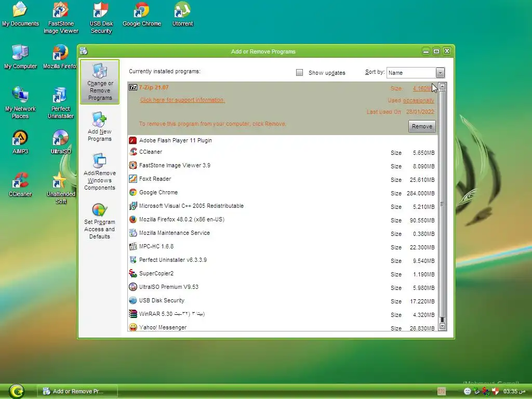532x399 pixels.
Task: Click the Foxit Reader list icon
Action: click(133, 179)
